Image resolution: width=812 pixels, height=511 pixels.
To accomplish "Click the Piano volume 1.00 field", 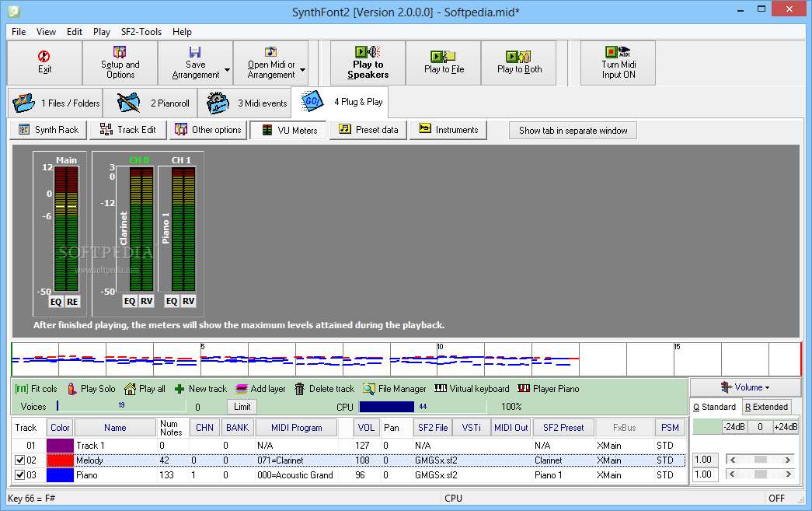I will (705, 474).
